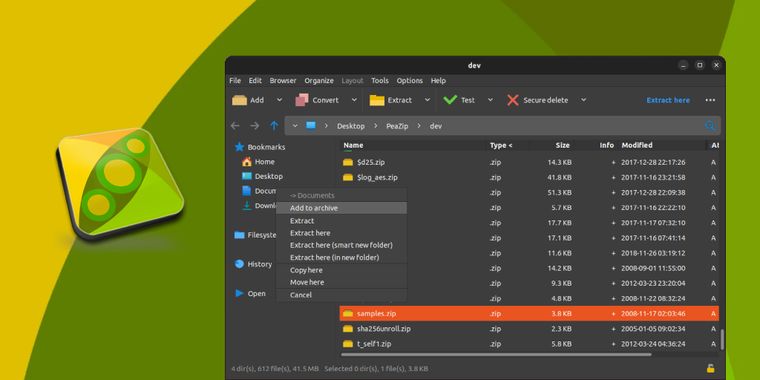The height and width of the screenshot is (380, 760).
Task: Expand the Test button dropdown arrow
Action: [x=490, y=100]
